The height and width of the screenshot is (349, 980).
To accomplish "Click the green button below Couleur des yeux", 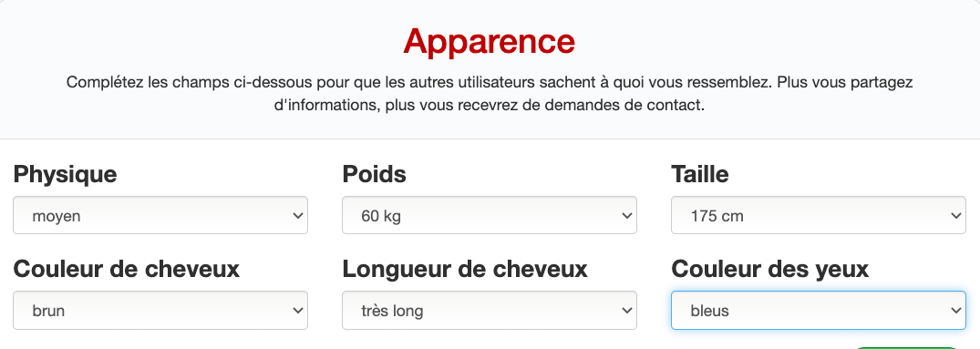I will (x=907, y=347).
